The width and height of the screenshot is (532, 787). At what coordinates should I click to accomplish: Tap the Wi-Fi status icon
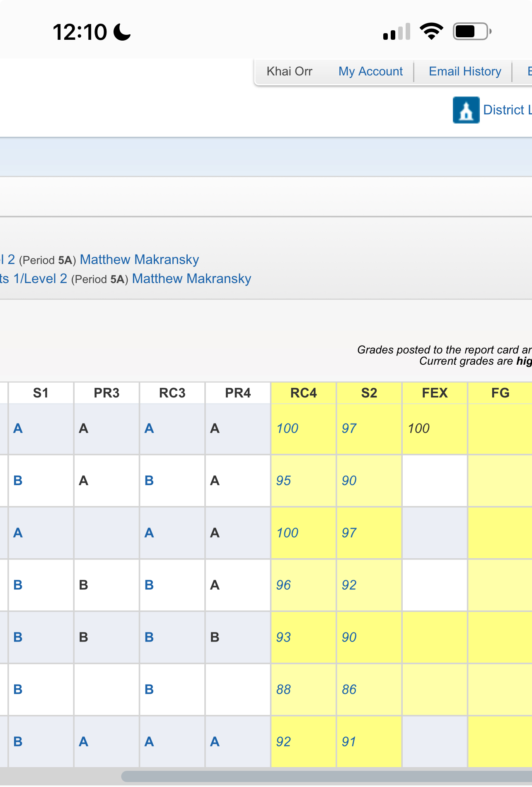[431, 31]
